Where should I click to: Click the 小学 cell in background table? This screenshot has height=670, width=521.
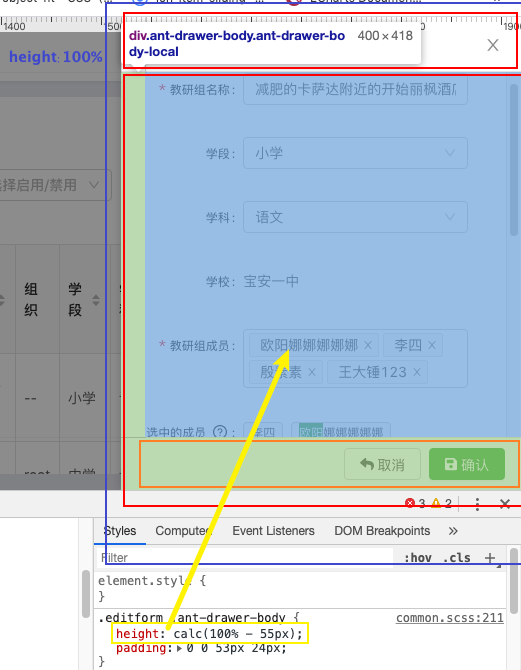(x=82, y=398)
